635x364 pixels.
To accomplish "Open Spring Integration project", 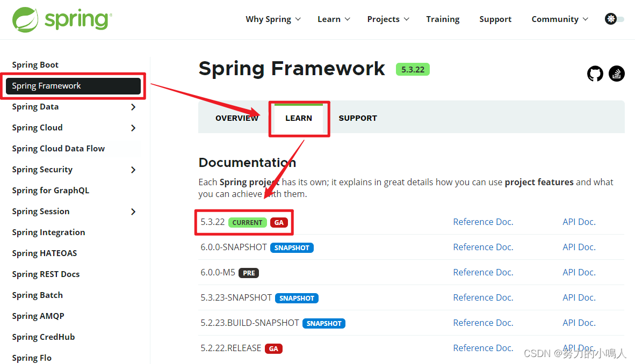I will tap(48, 232).
